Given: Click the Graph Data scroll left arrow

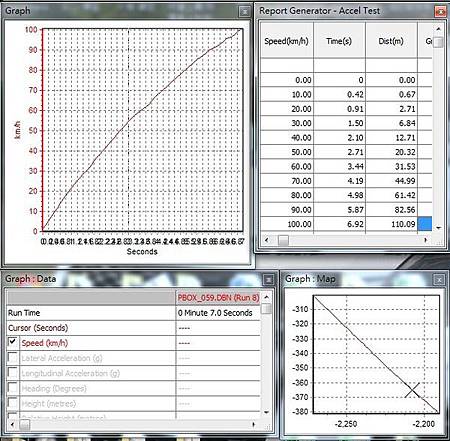Looking at the screenshot, I should 12,425.
